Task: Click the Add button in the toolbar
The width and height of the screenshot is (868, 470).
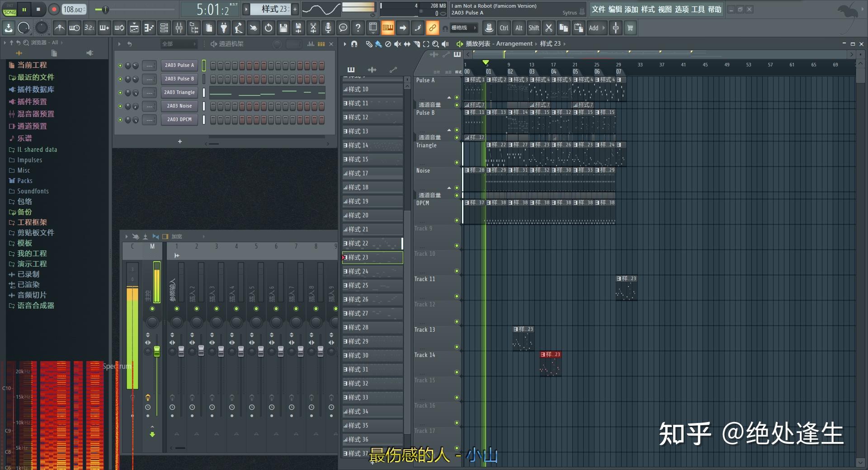Action: [x=594, y=28]
